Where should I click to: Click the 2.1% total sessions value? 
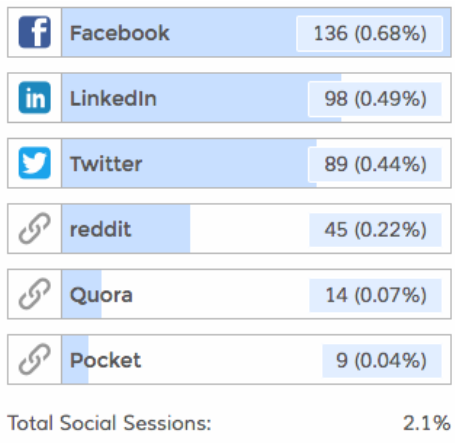pos(427,423)
